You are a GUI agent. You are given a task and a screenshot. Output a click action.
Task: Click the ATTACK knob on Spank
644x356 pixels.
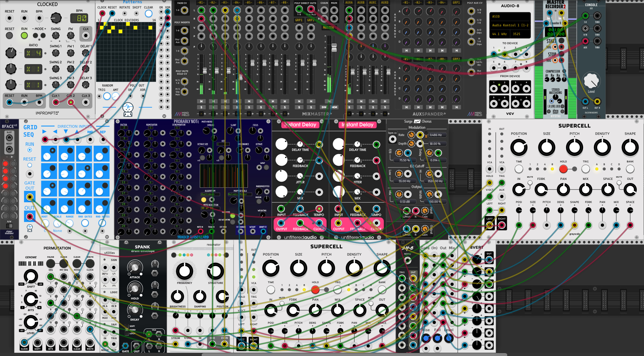(135, 268)
